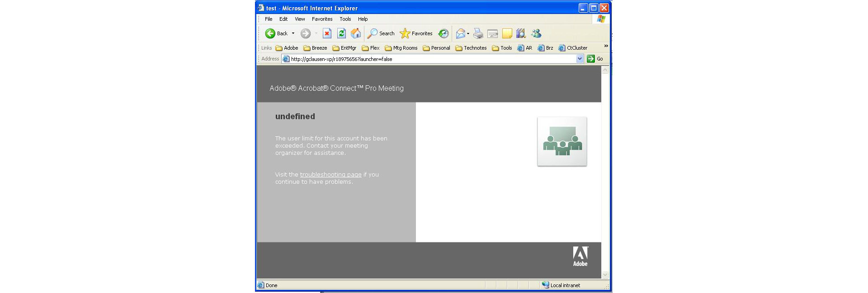Click the scrollbar up arrow
This screenshot has width=868, height=293.
[x=605, y=70]
